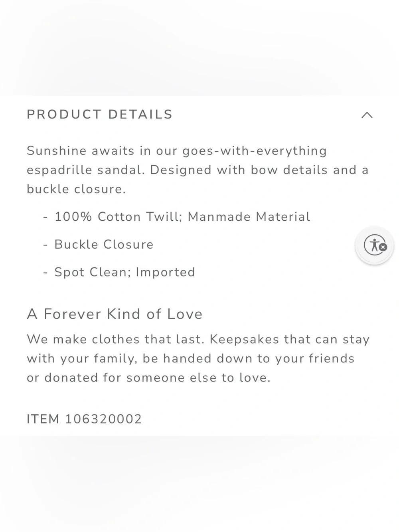The height and width of the screenshot is (532, 399).
Task: Click the blurred area under the item number
Action: pyautogui.click(x=199, y=484)
